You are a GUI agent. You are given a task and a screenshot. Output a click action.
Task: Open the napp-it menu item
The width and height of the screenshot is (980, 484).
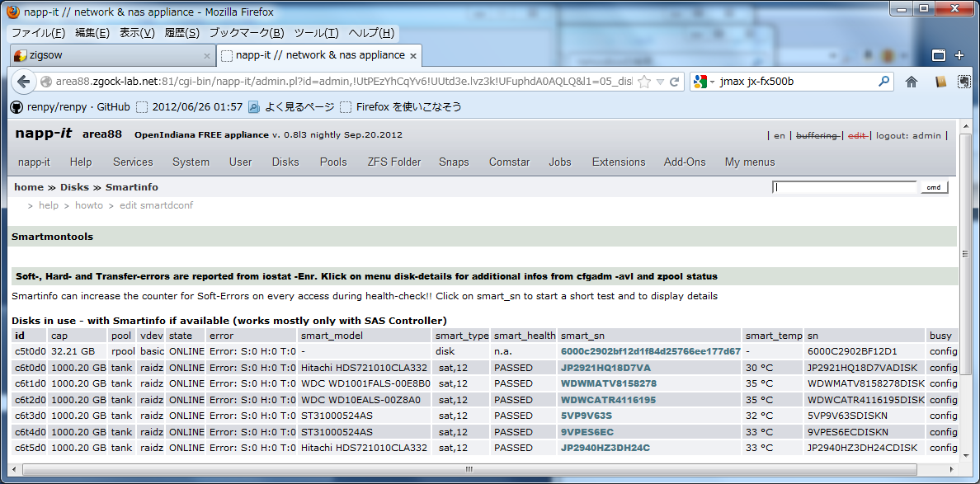tap(34, 162)
